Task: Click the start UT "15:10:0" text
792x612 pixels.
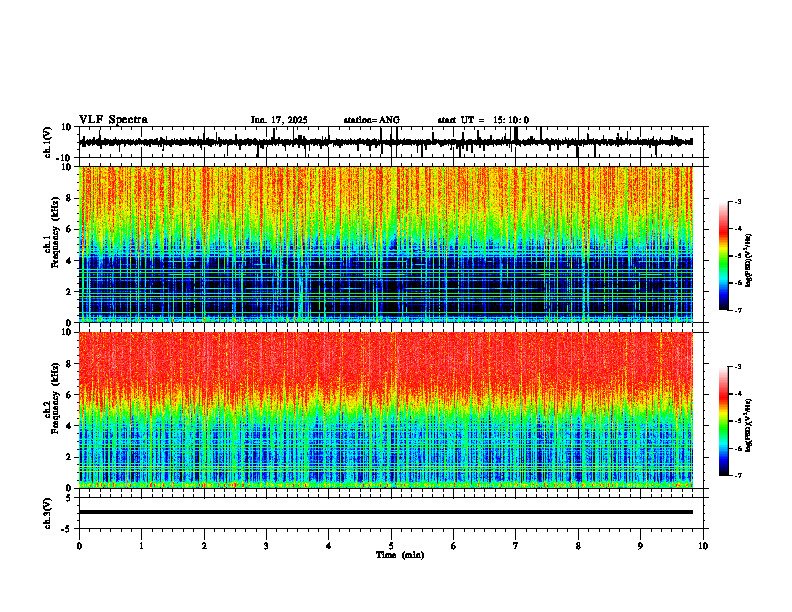Action: (x=511, y=120)
